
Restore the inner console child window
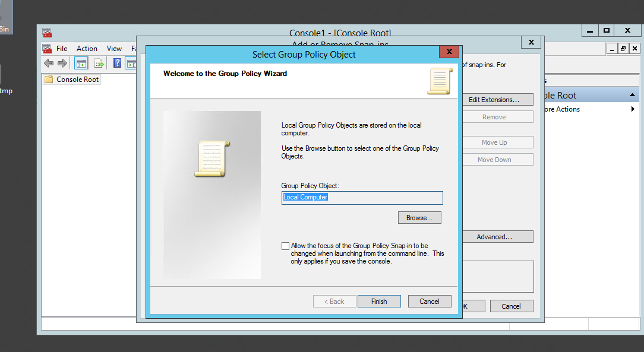(623, 49)
